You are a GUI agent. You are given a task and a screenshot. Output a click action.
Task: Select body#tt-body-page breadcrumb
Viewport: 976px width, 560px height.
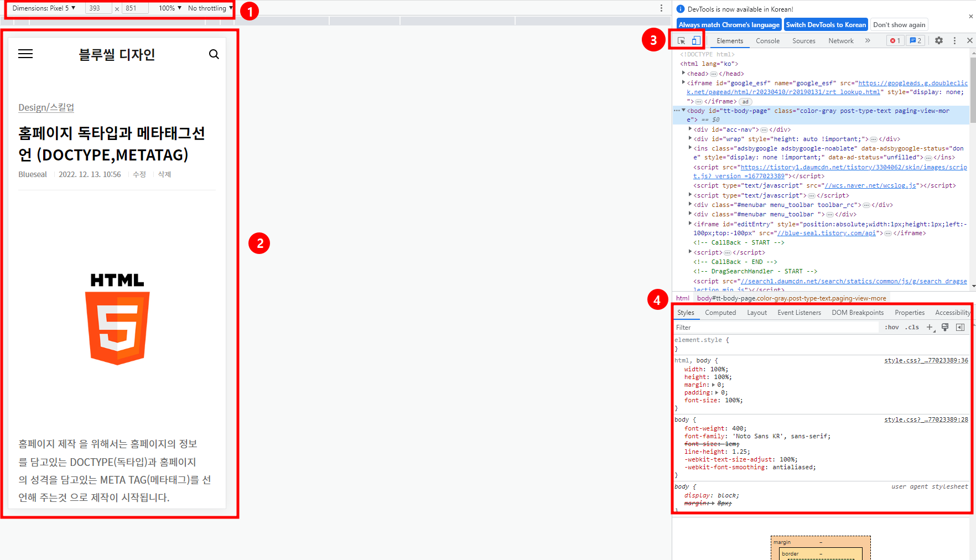pyautogui.click(x=791, y=298)
